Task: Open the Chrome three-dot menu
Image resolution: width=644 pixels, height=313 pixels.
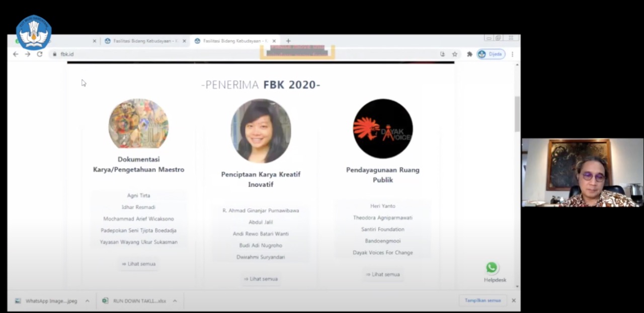Action: point(512,54)
